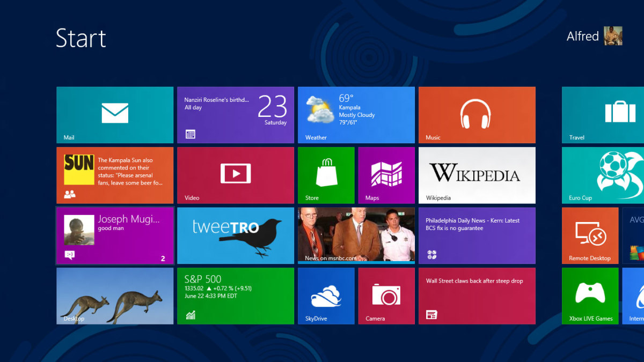
Task: Open the Camera app tile
Action: pos(386,295)
